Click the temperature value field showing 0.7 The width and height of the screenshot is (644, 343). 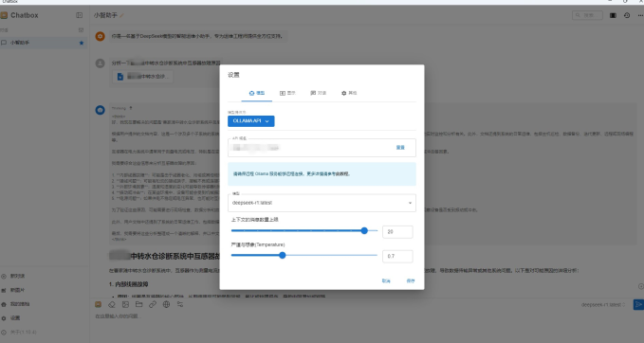pyautogui.click(x=397, y=256)
